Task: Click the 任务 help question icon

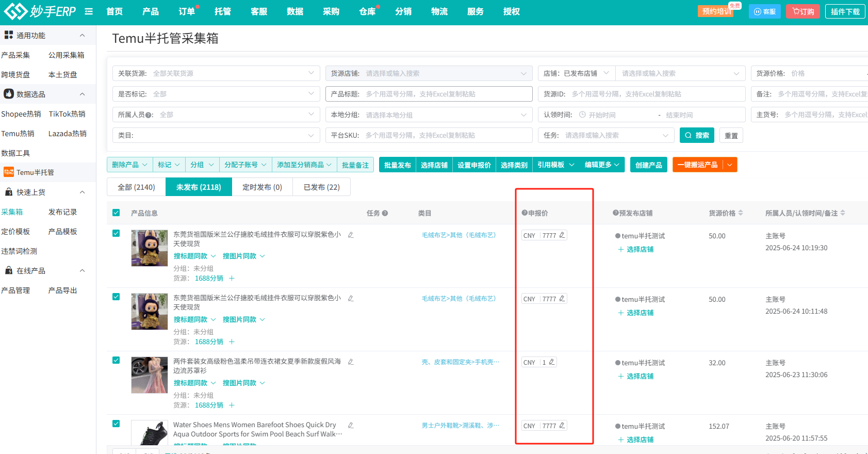Action: pos(385,213)
